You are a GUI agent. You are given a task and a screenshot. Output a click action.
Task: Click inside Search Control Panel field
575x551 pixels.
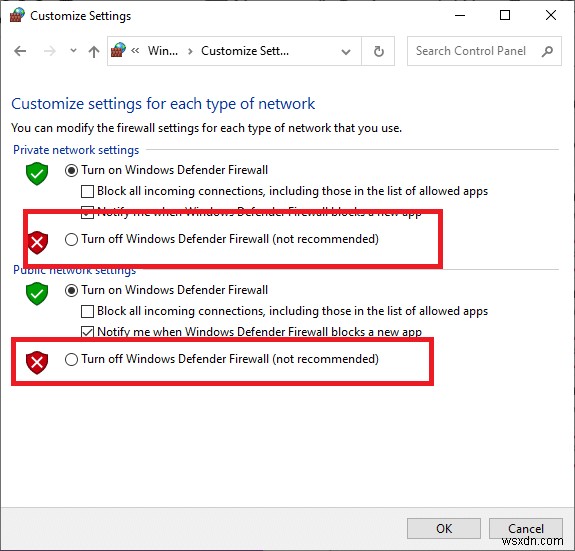coord(471,51)
